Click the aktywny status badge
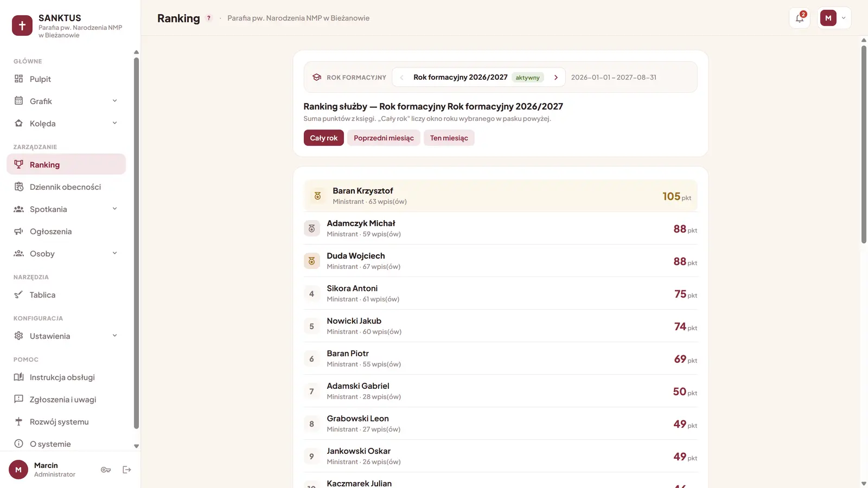This screenshot has height=488, width=868. [527, 78]
